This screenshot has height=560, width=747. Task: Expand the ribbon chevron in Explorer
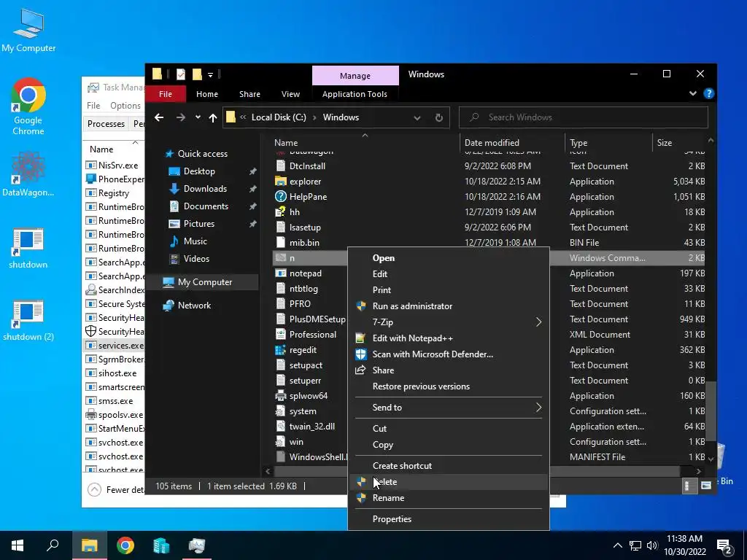693,94
